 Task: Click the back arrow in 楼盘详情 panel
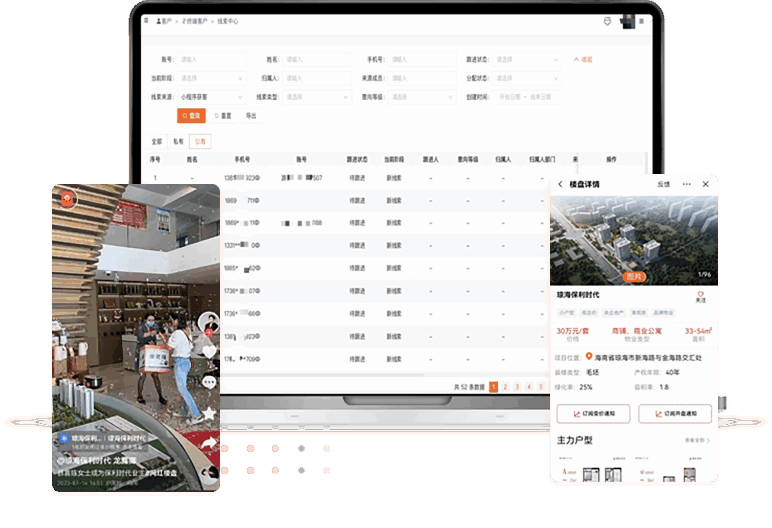coord(560,185)
